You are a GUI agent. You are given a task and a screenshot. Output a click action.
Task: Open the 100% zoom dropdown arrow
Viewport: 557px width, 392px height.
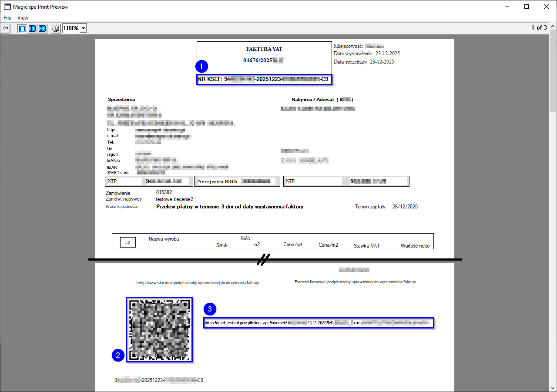click(84, 28)
